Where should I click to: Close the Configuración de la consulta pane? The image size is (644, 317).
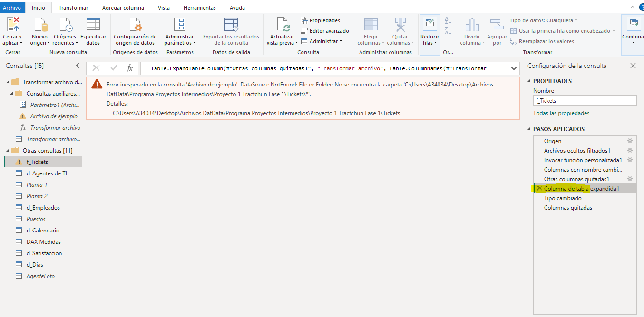pyautogui.click(x=633, y=66)
